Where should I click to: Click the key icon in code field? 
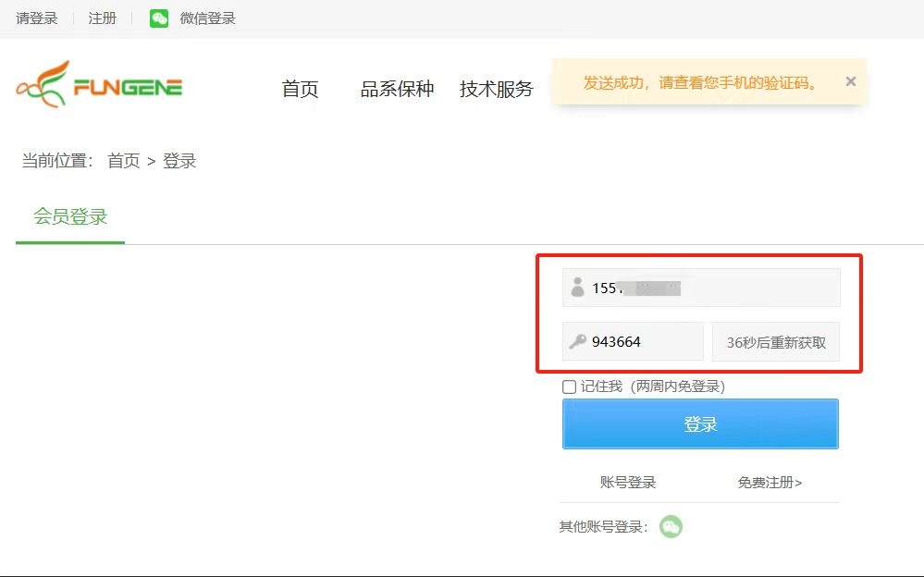point(577,342)
